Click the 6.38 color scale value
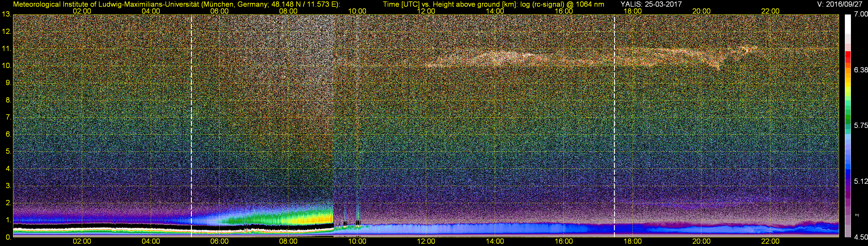Viewport: 868px width, 246px height. pyautogui.click(x=861, y=70)
